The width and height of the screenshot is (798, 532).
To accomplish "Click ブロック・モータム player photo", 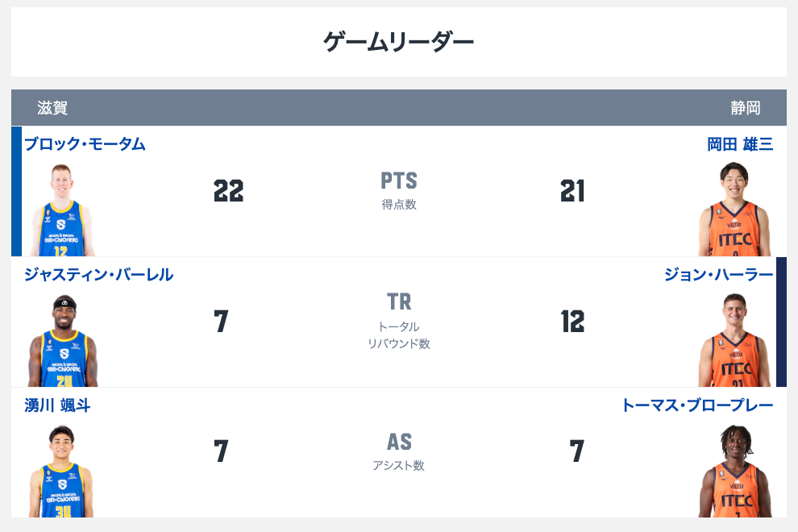I will pyautogui.click(x=62, y=210).
